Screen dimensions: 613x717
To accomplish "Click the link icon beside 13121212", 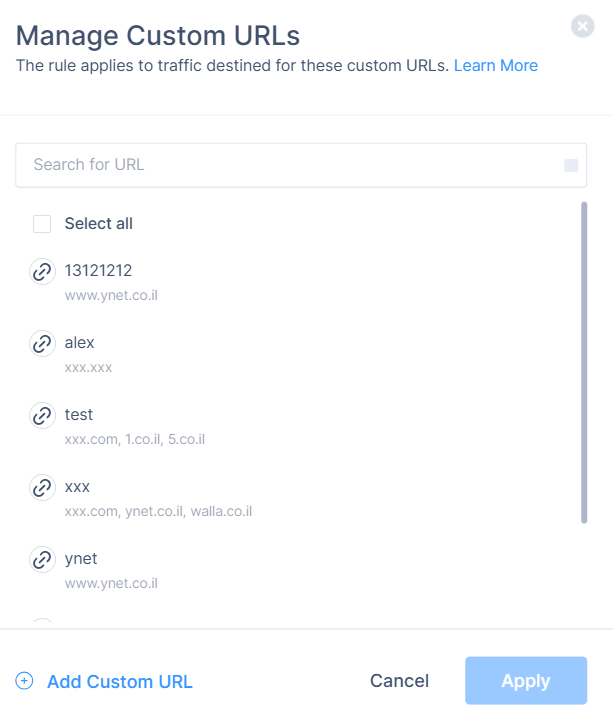I will pos(42,272).
